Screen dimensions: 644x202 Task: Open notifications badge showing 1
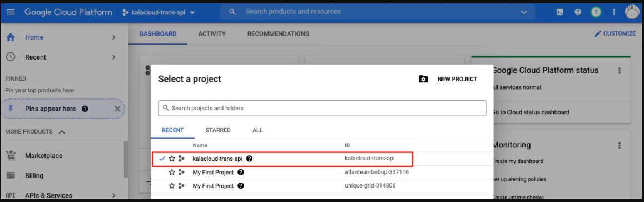coord(596,12)
